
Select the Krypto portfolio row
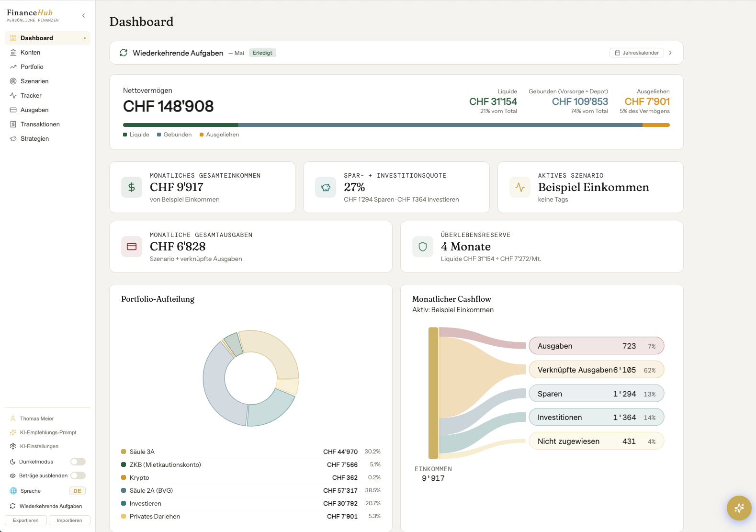(251, 477)
